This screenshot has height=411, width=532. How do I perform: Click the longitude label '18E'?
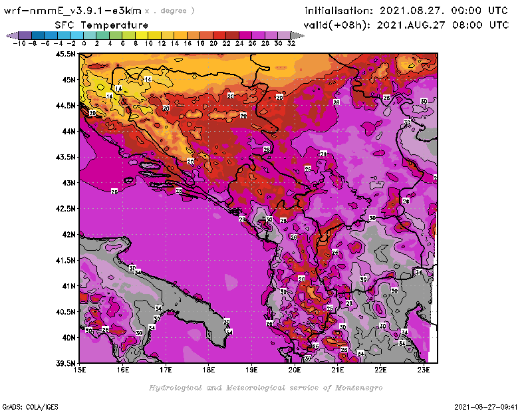209,370
